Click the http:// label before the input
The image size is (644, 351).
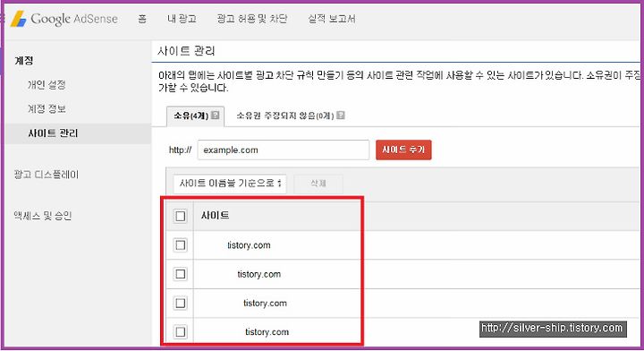[180, 150]
